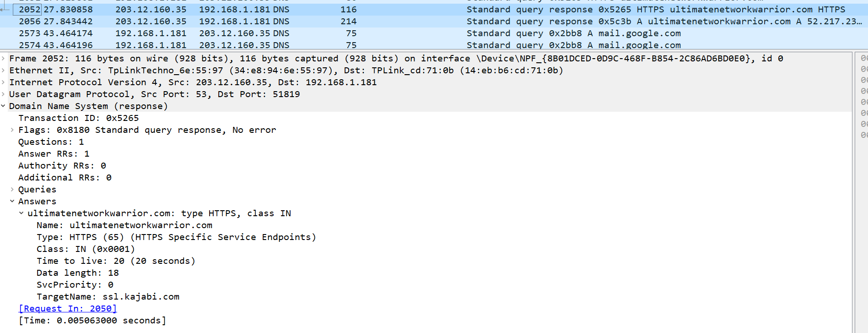Screen dimensions: 868x333
Task: Open the Request In: 2050 link
Action: [x=68, y=309]
